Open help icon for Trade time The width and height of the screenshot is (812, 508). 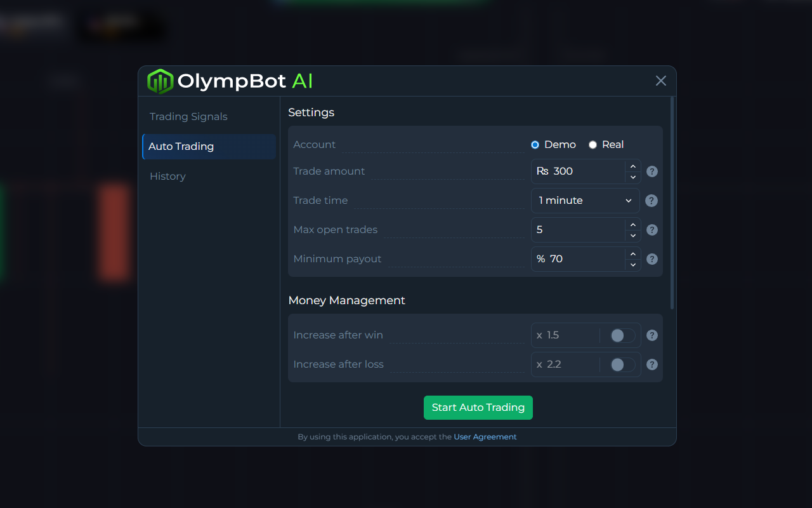tap(652, 201)
